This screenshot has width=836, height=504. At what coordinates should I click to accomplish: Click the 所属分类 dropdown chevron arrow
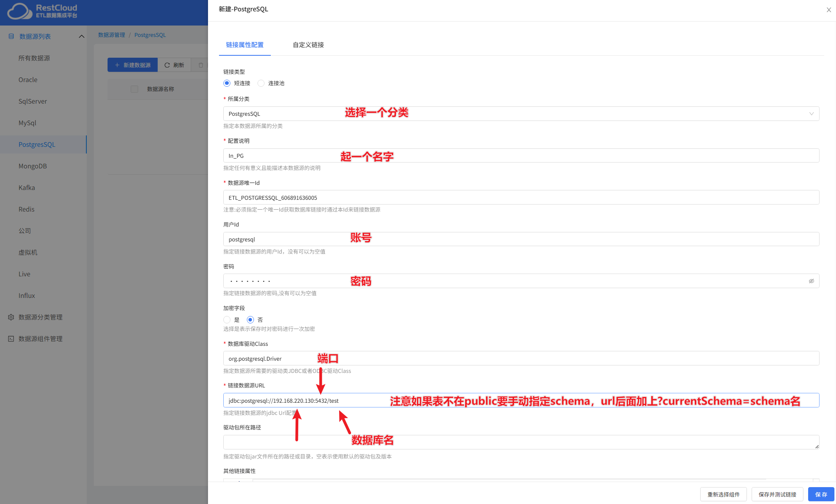click(x=811, y=114)
